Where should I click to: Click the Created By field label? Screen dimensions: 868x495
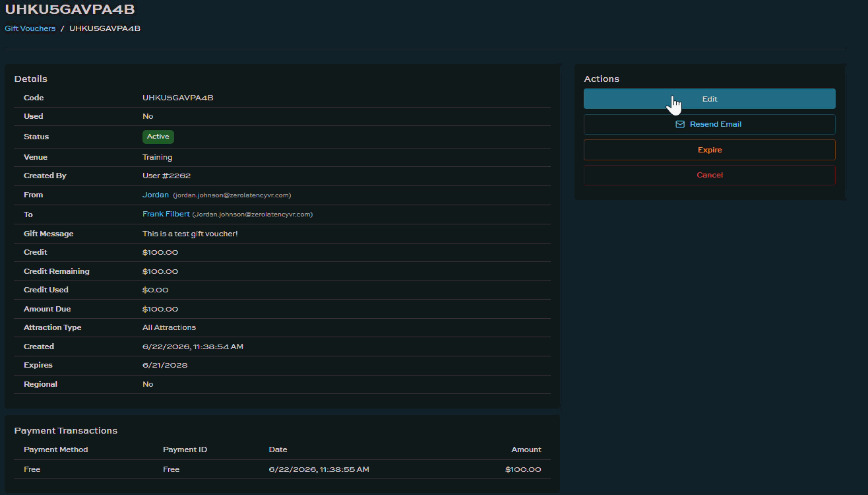coord(45,176)
